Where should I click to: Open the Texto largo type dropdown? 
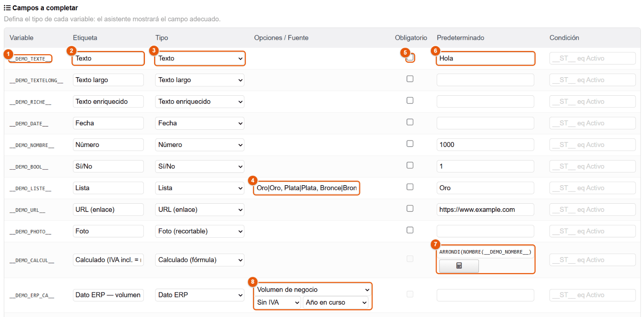point(200,80)
